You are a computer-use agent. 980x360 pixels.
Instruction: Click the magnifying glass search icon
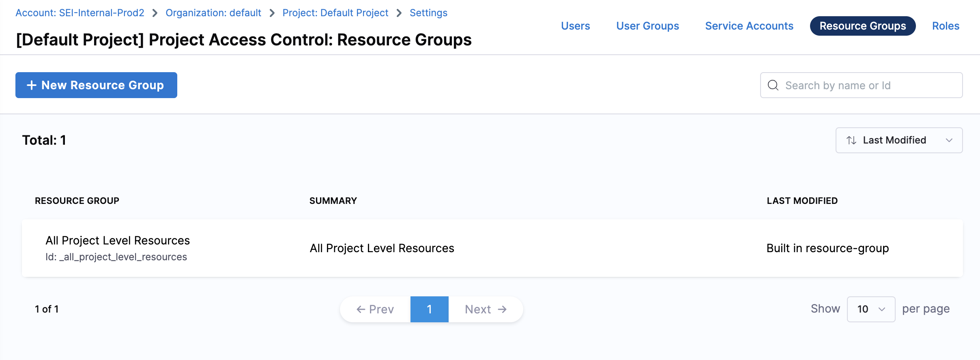click(x=773, y=85)
